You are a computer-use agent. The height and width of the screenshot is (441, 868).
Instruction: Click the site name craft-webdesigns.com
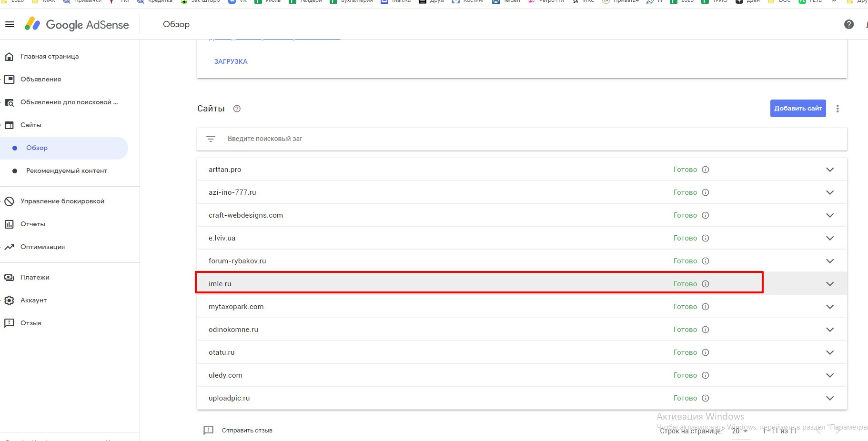[x=246, y=215]
